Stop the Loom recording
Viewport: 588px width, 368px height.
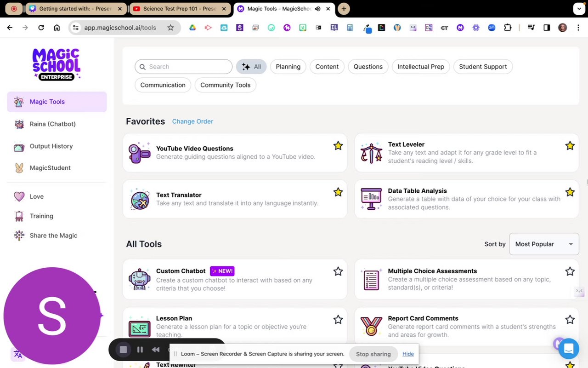pyautogui.click(x=123, y=350)
